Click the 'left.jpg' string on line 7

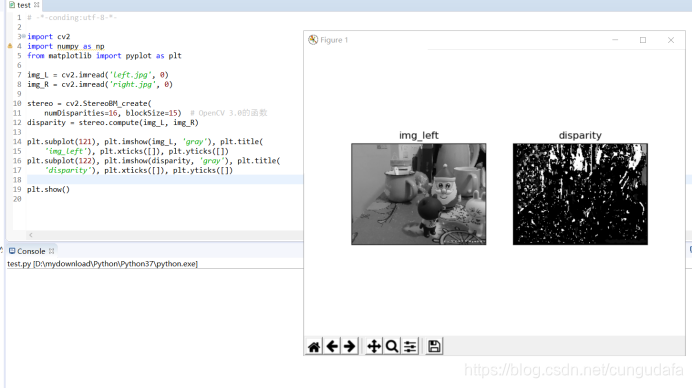(131, 75)
